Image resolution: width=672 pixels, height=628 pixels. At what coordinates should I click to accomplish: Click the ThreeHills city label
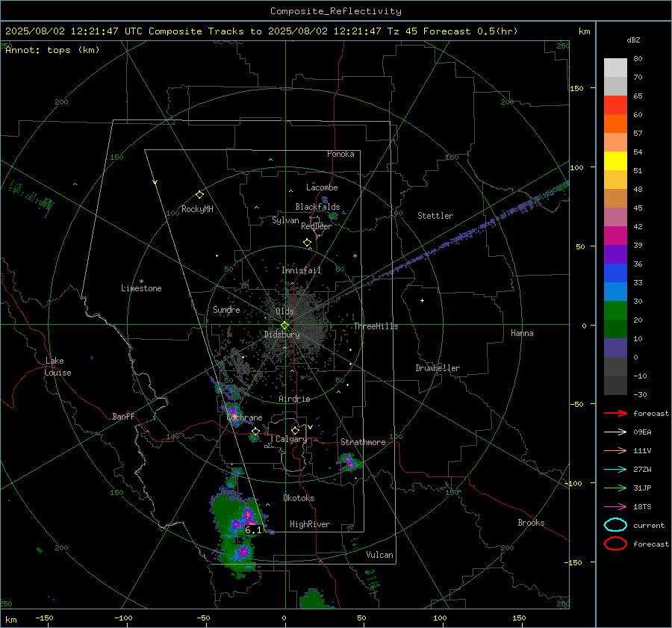point(376,326)
